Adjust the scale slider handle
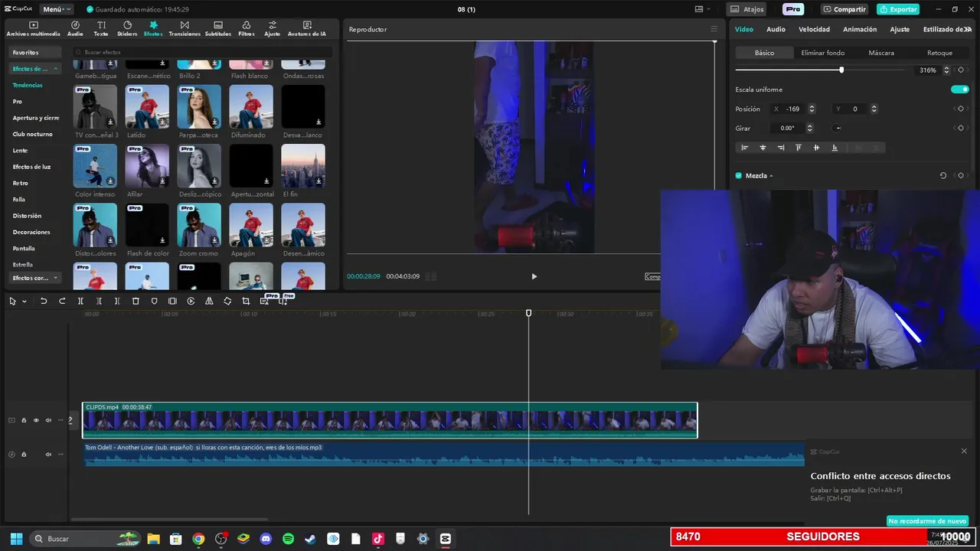 pos(841,70)
